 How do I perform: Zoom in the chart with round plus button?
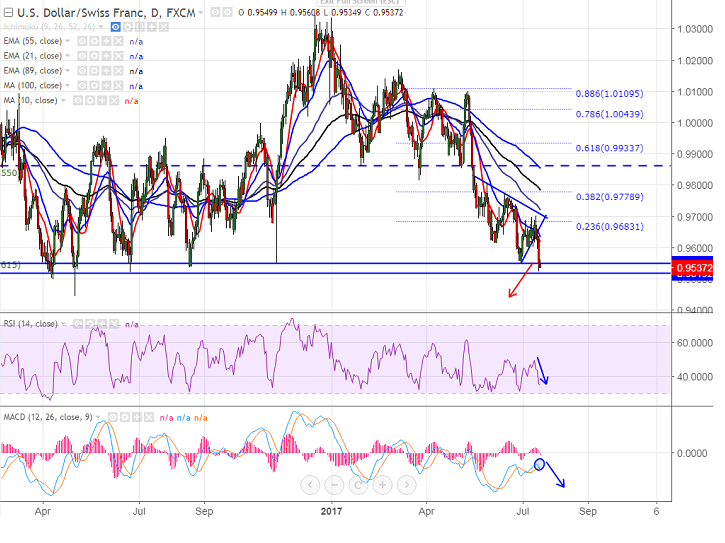click(x=382, y=485)
